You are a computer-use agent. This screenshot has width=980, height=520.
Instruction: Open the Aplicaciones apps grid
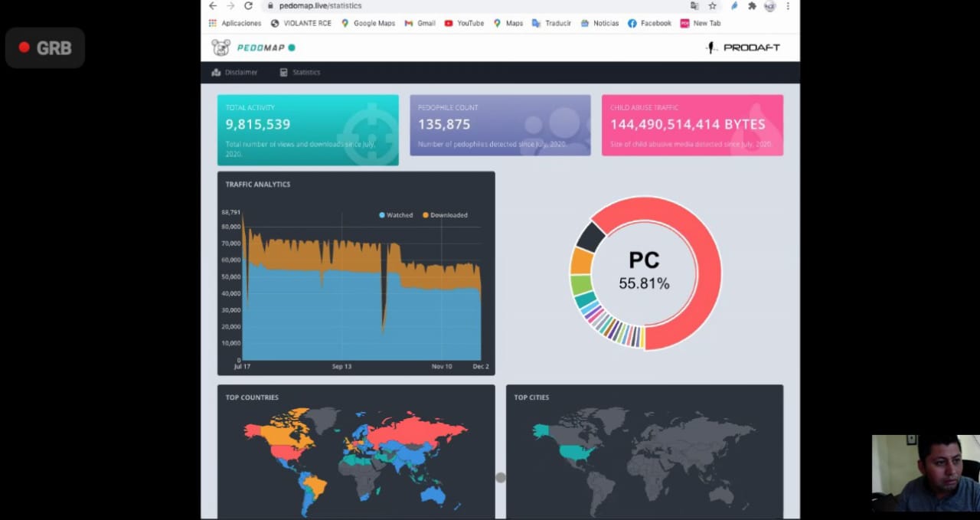[x=235, y=23]
